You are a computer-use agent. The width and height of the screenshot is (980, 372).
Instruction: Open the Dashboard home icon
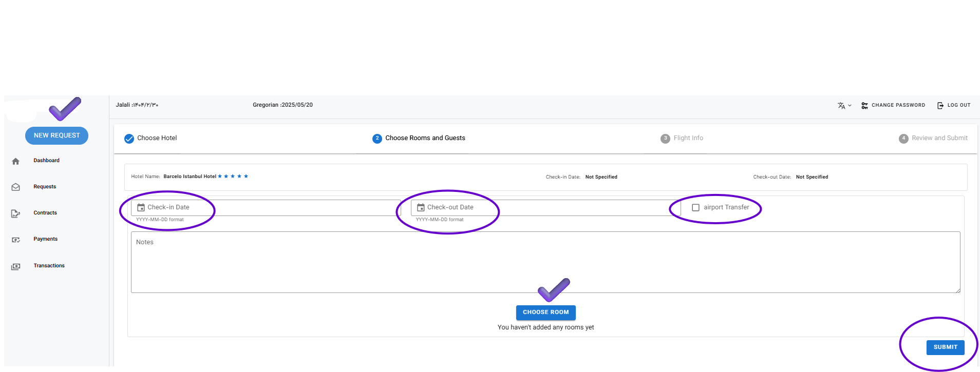(15, 161)
